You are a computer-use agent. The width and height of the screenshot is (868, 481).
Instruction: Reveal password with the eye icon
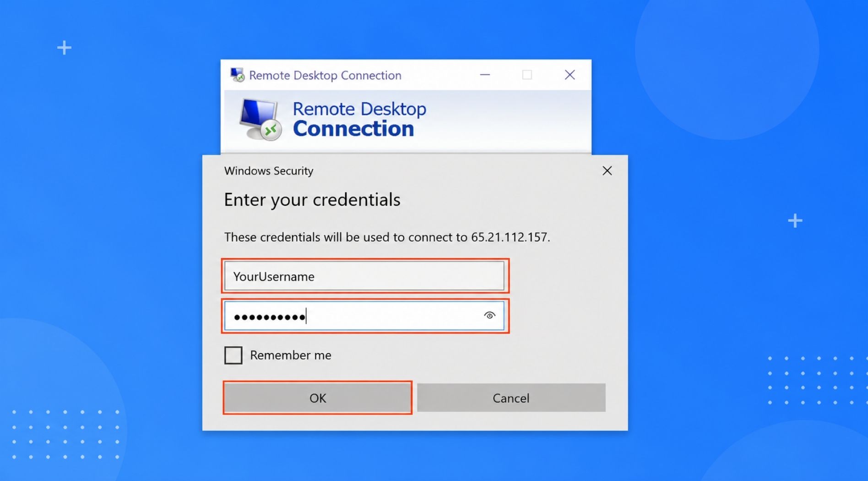[489, 316]
